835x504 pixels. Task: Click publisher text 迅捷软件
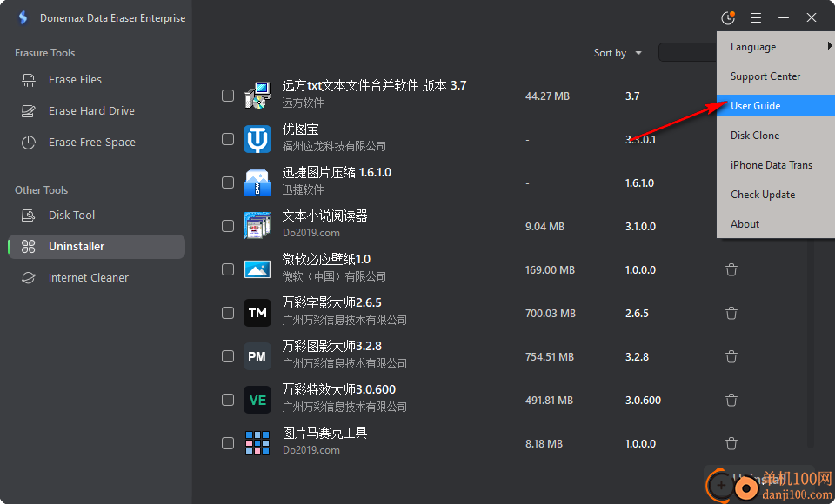pos(303,189)
